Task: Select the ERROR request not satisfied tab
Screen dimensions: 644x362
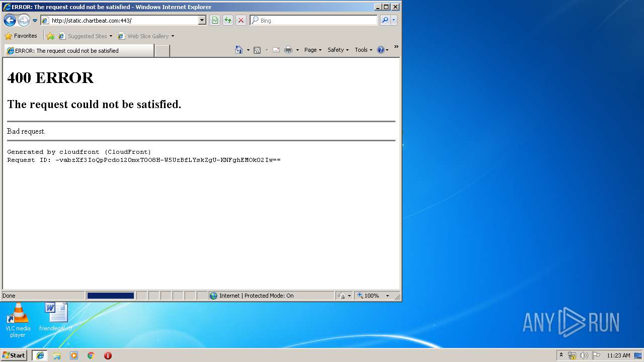Action: [x=79, y=51]
